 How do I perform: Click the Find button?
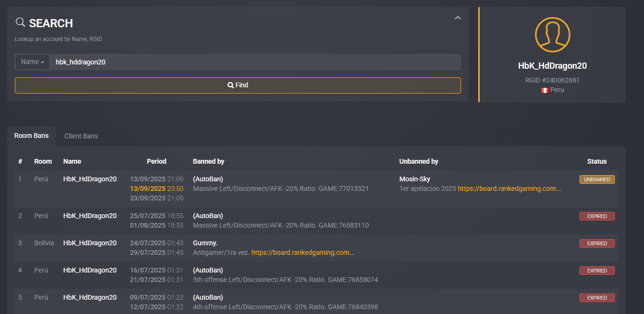[238, 85]
